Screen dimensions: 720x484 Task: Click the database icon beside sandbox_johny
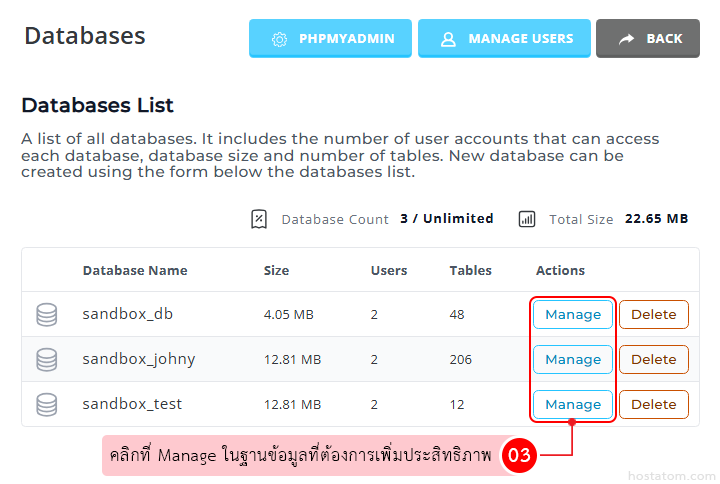pos(46,360)
